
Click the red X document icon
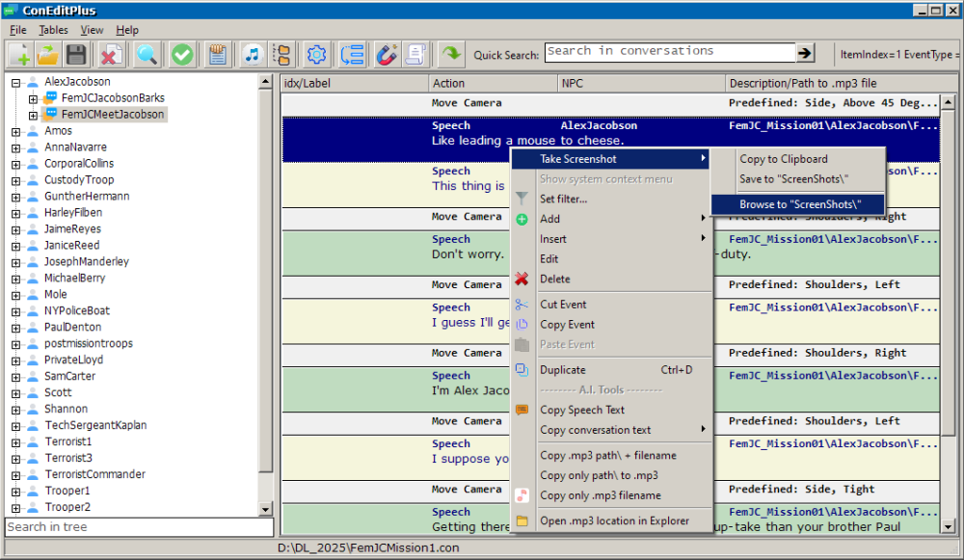pos(112,55)
